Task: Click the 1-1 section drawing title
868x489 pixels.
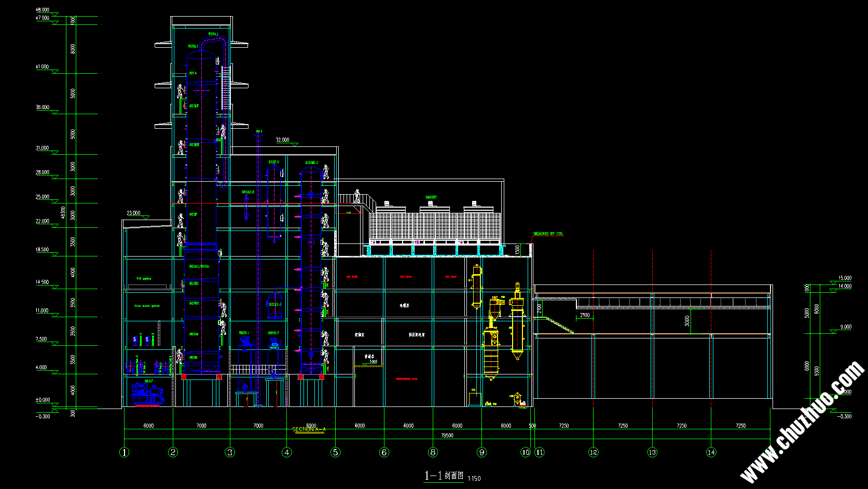Action: [x=444, y=476]
